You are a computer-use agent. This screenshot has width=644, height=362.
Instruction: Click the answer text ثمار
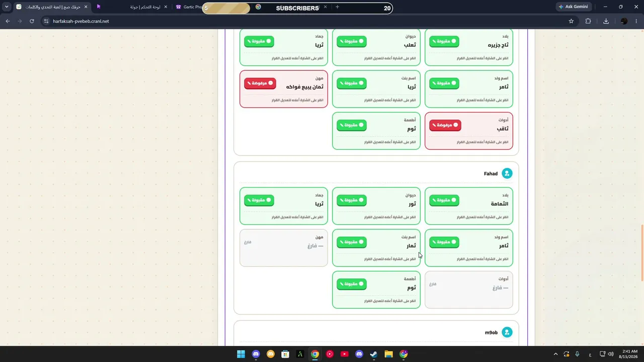[x=411, y=246]
